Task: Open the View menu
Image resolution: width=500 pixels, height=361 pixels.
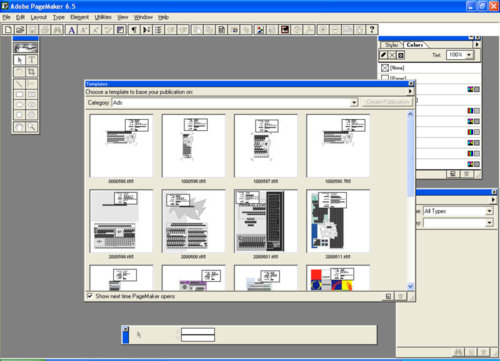Action: pos(122,17)
